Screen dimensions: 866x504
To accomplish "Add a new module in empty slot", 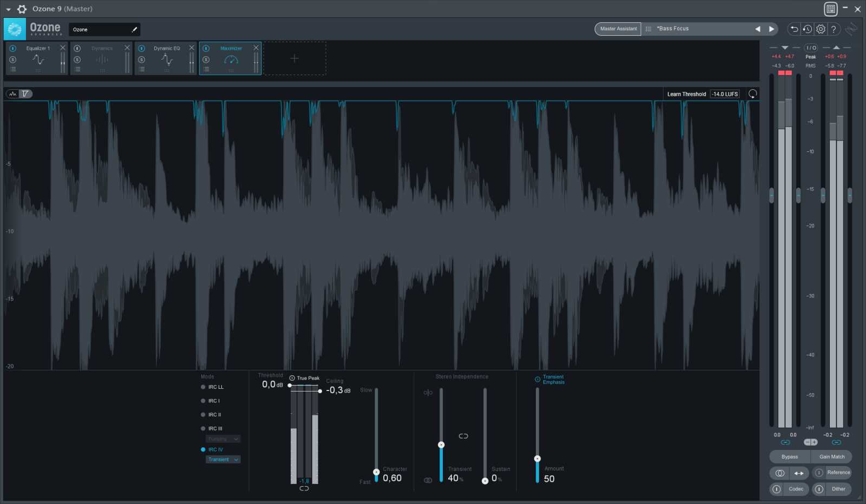I will click(294, 58).
